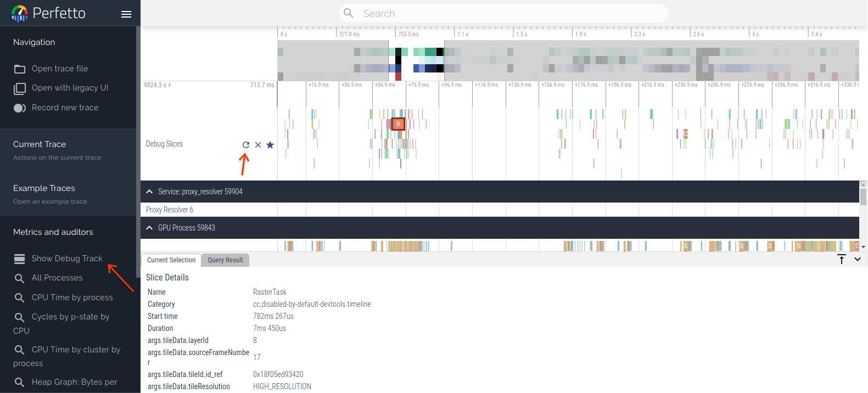Expand the Example Traces section

click(x=44, y=188)
